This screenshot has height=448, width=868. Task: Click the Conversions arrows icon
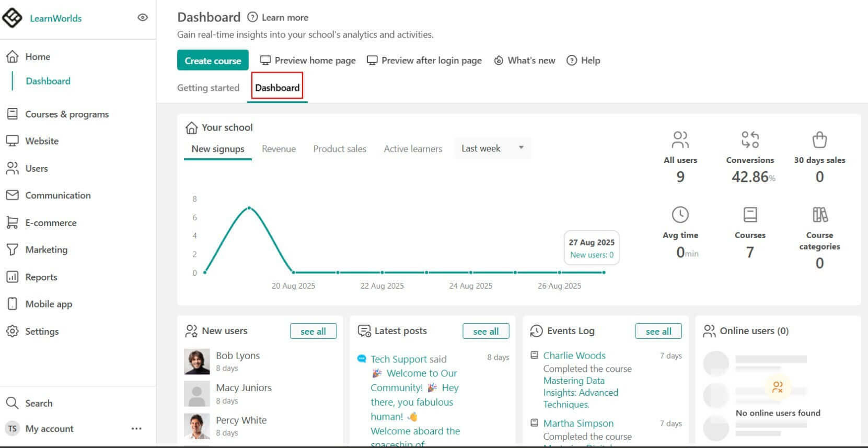[x=750, y=140]
